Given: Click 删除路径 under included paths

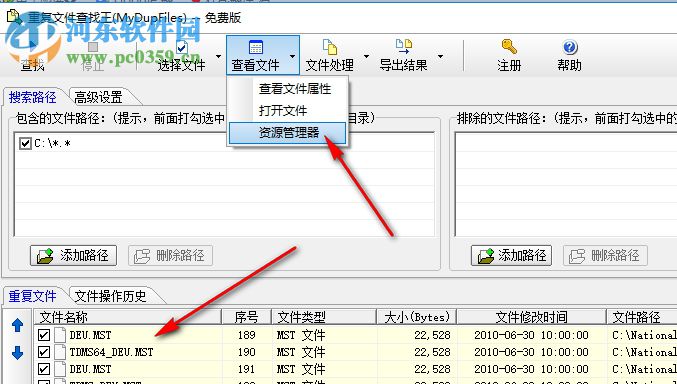Looking at the screenshot, I should point(170,256).
